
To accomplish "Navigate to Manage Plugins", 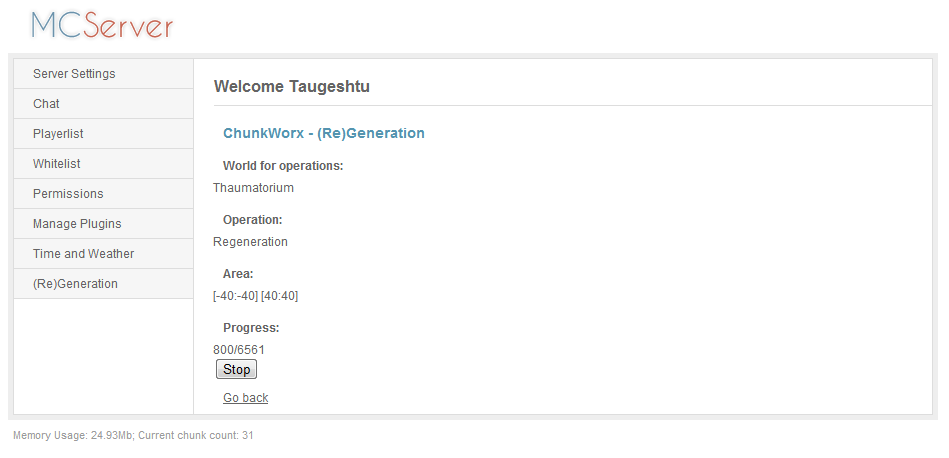I will pyautogui.click(x=77, y=224).
